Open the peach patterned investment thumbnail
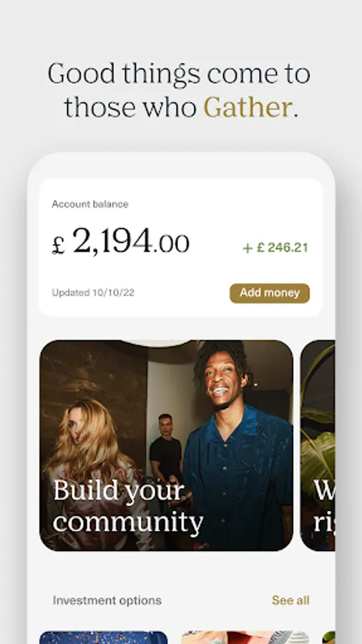362x644 pixels. [x=245, y=638]
